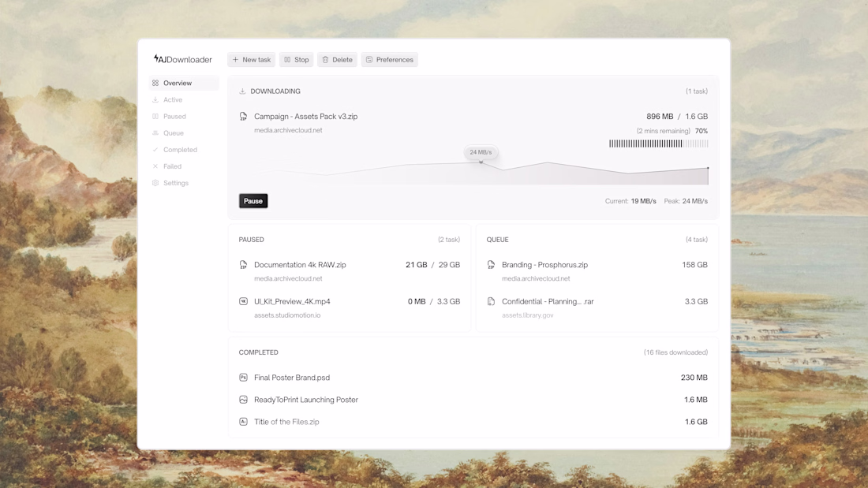Click the '(4 task)' queue count
Image resolution: width=868 pixels, height=488 pixels.
[697, 240]
